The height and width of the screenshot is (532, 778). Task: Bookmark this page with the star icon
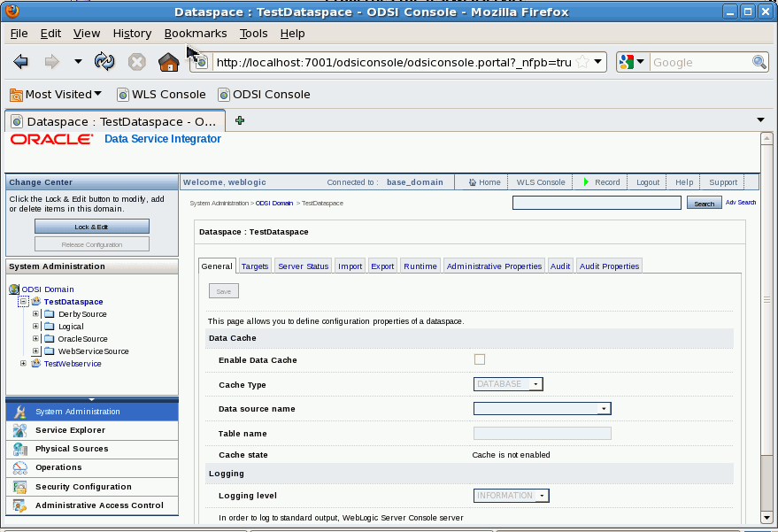click(x=583, y=62)
